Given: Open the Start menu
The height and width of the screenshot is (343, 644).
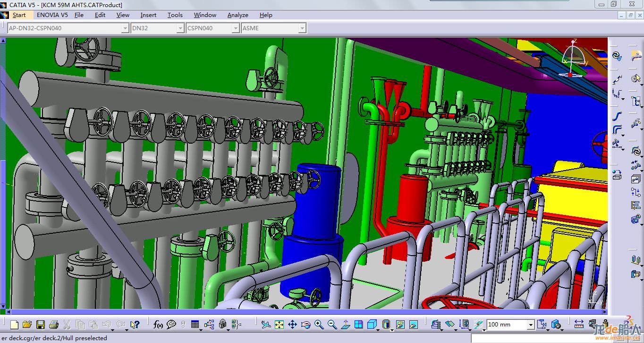Looking at the screenshot, I should [19, 15].
